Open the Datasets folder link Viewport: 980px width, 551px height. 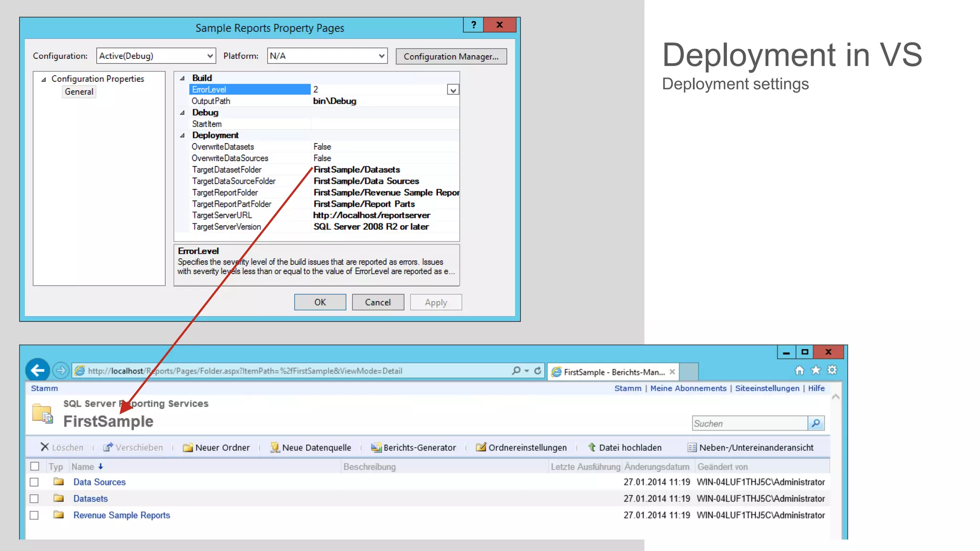click(90, 498)
